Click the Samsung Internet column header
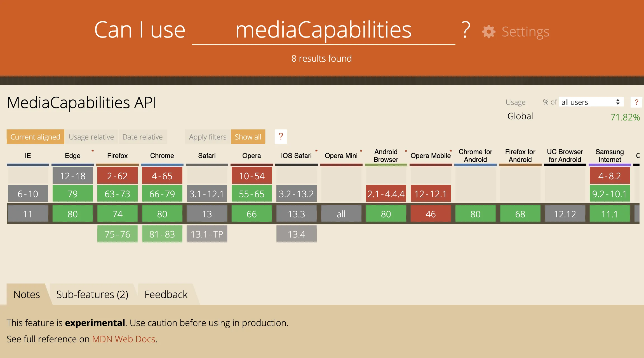 tap(610, 155)
